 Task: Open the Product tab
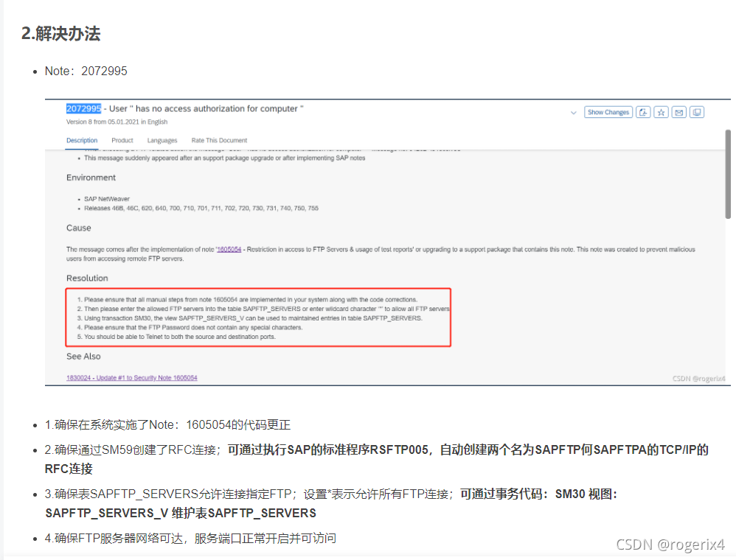pos(122,140)
